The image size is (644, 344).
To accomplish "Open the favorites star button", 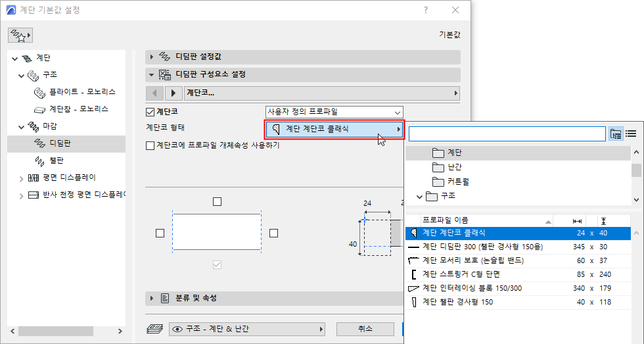I will pos(20,36).
